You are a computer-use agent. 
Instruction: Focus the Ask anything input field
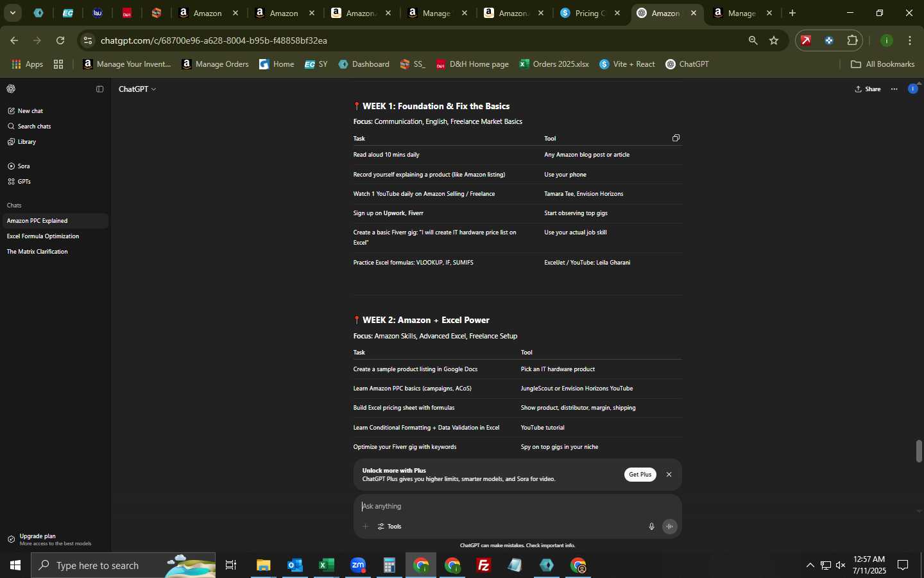(517, 506)
